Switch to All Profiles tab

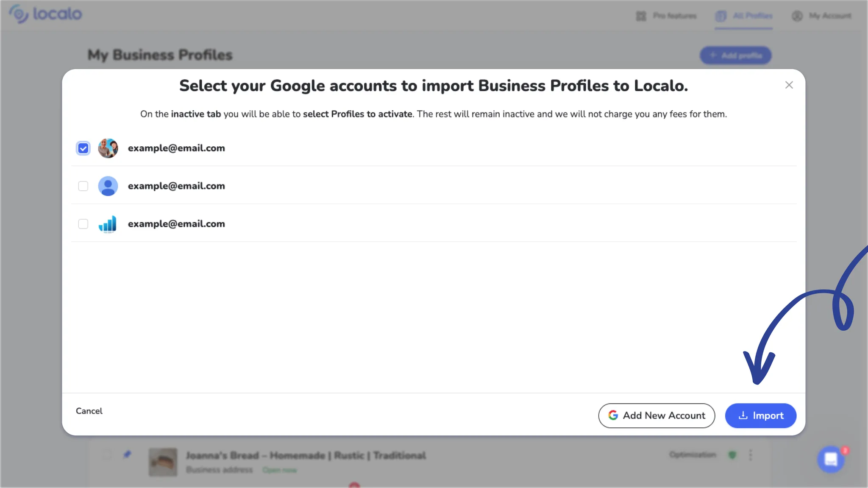click(x=744, y=16)
